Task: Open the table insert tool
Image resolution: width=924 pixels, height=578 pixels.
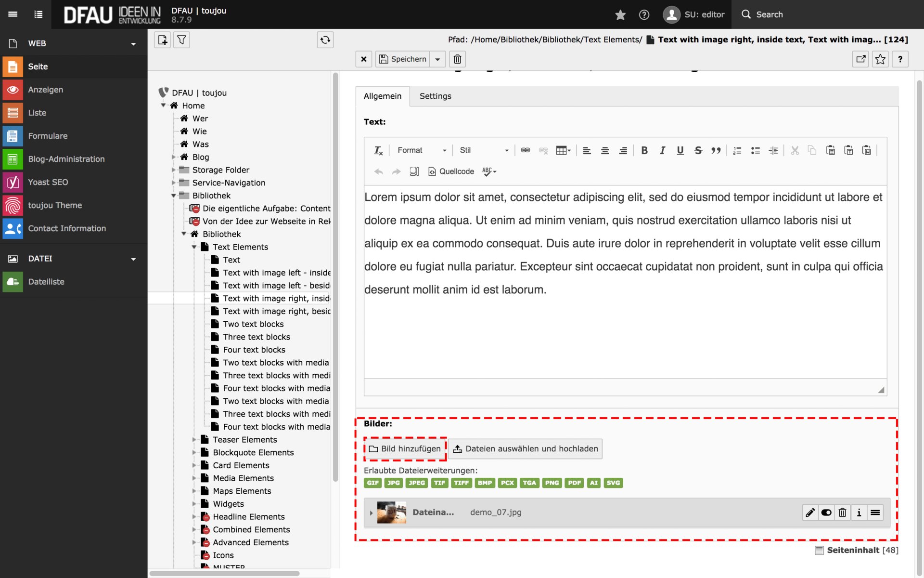Action: click(563, 150)
